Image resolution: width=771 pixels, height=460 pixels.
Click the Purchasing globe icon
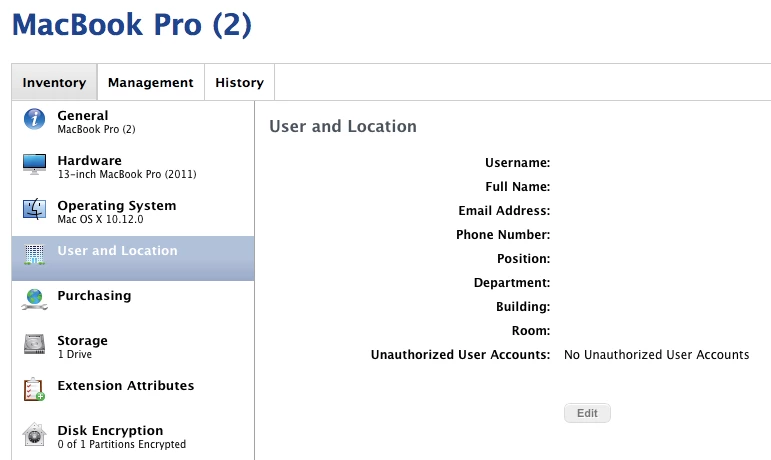[34, 299]
